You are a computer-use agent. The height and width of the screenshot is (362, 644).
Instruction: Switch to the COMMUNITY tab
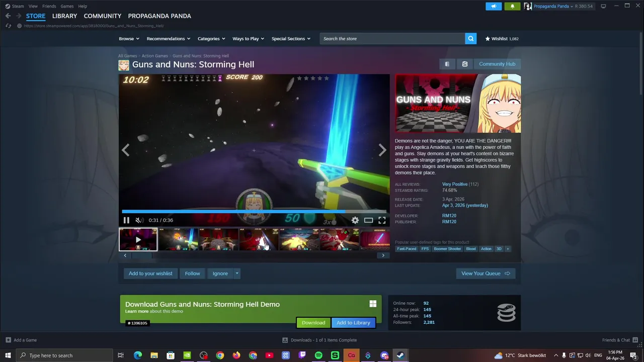point(103,16)
